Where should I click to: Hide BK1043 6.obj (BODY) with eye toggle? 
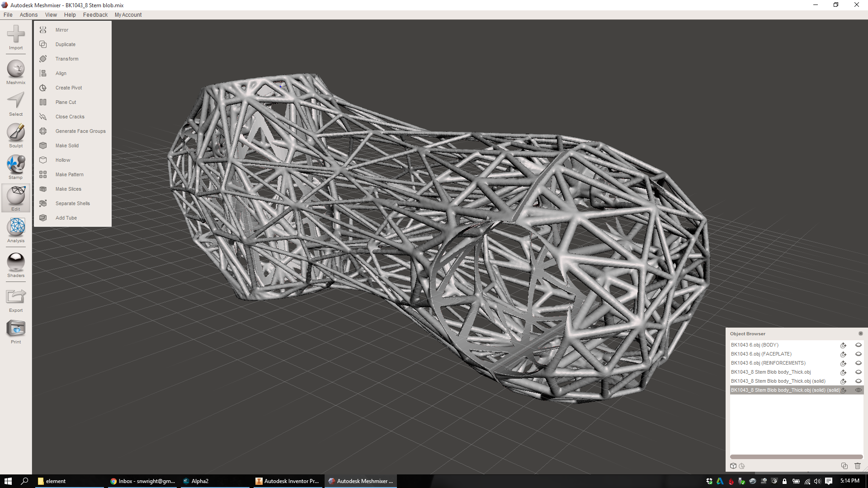[858, 345]
